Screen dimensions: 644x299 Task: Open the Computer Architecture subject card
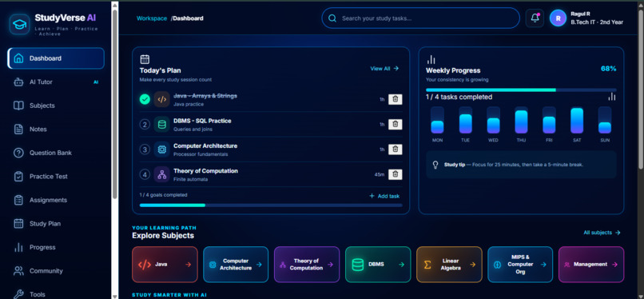(x=236, y=265)
